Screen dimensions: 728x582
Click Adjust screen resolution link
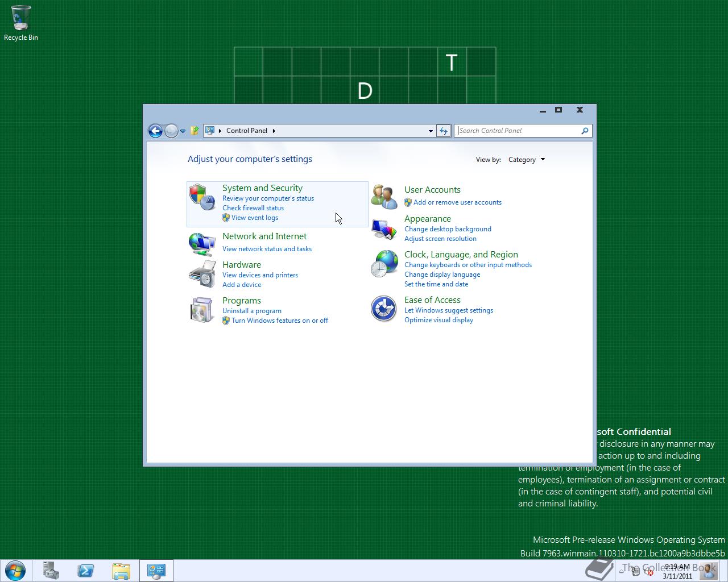(x=440, y=239)
